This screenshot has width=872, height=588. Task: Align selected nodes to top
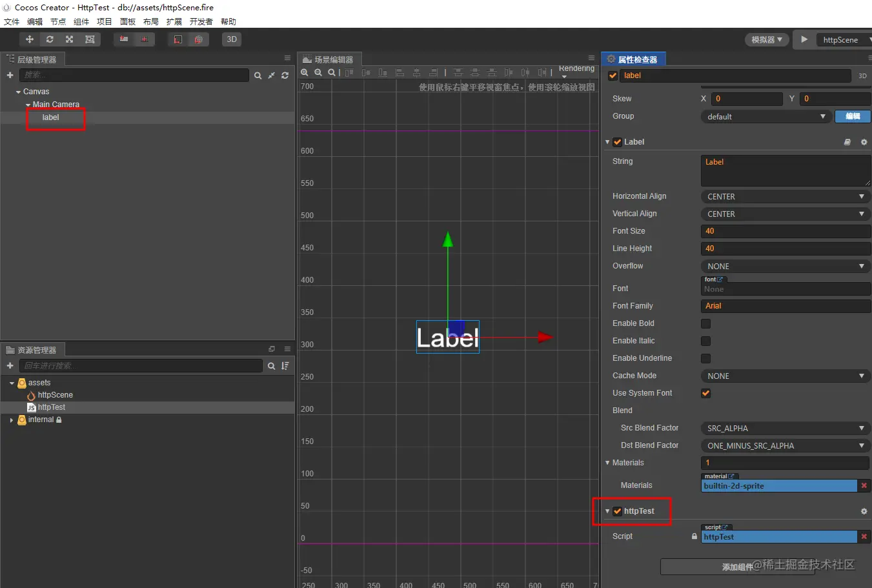349,73
